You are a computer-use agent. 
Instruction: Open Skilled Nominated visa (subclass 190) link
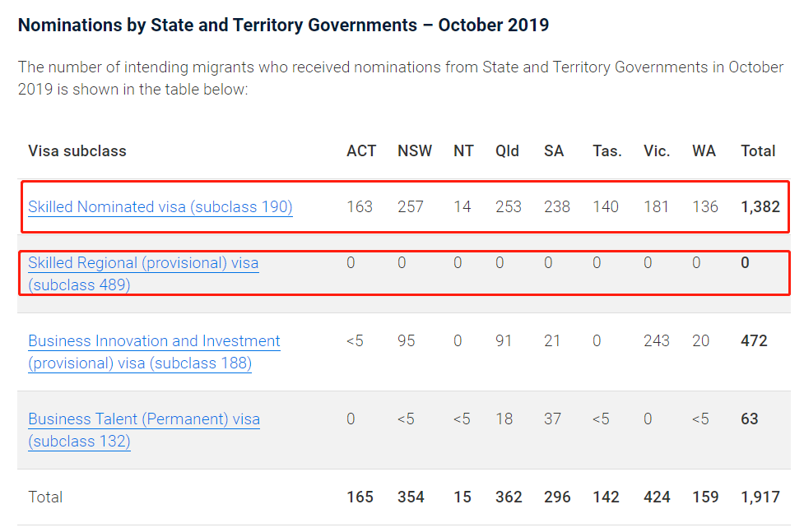coord(160,207)
